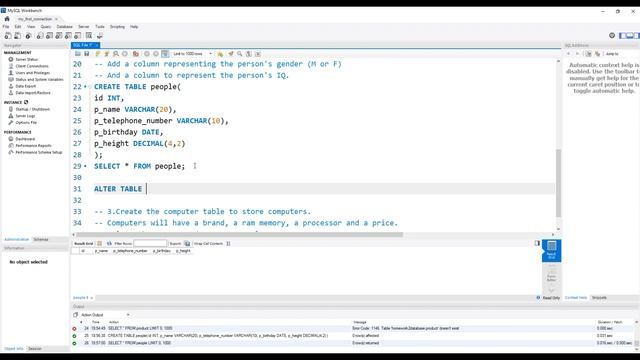Switch to the Administration navigator tab
640x360 pixels.
pos(16,240)
